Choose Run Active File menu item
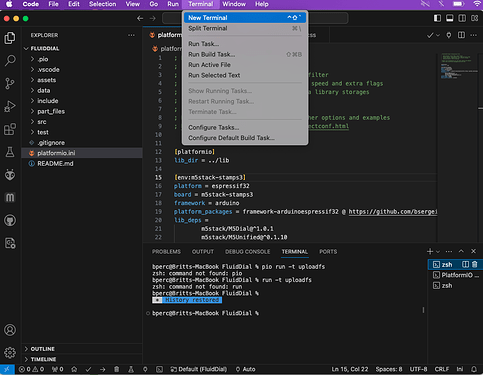The height and width of the screenshot is (375, 483). [x=244, y=65]
